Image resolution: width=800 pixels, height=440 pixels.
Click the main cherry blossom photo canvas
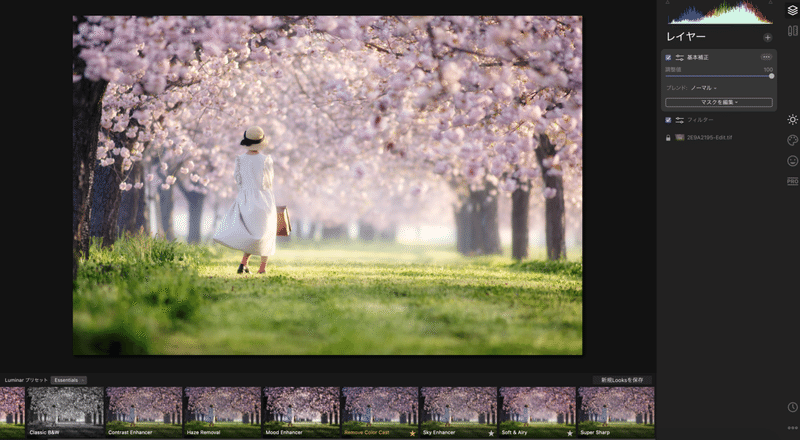(327, 185)
